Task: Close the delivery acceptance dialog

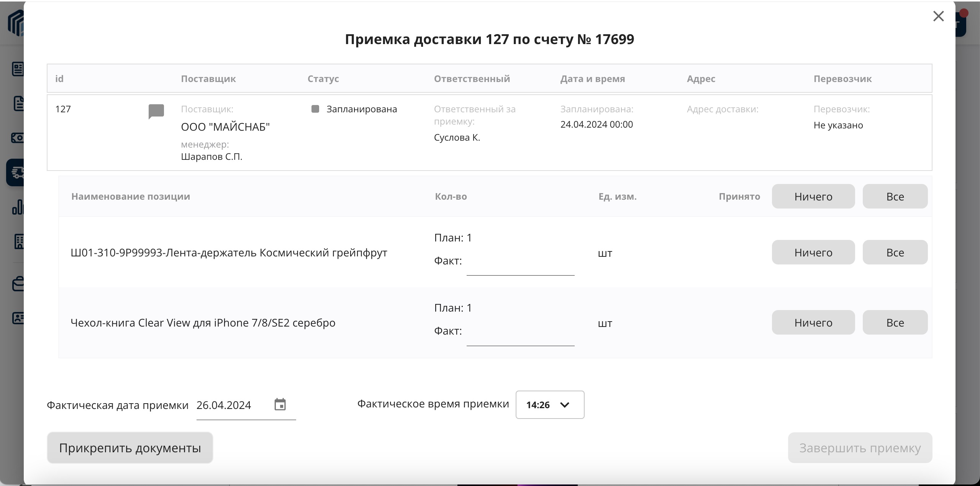Action: click(938, 16)
